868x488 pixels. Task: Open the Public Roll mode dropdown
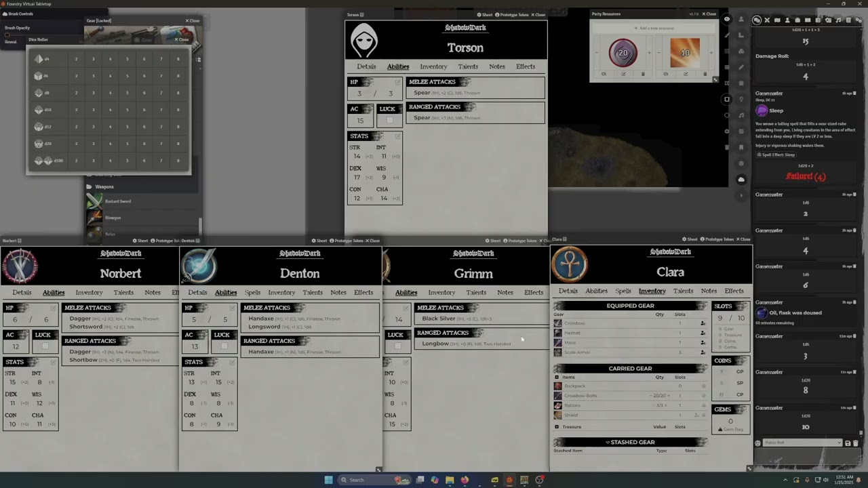coord(803,443)
